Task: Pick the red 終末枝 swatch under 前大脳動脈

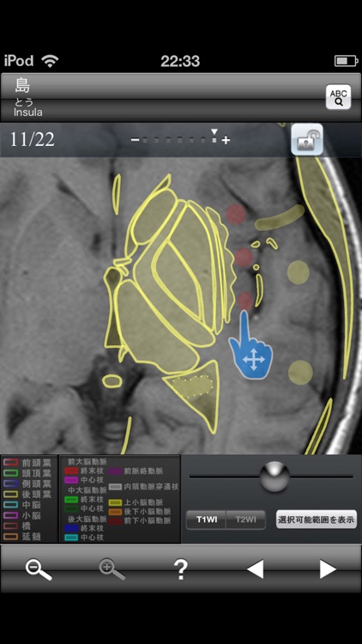Action: pos(71,471)
